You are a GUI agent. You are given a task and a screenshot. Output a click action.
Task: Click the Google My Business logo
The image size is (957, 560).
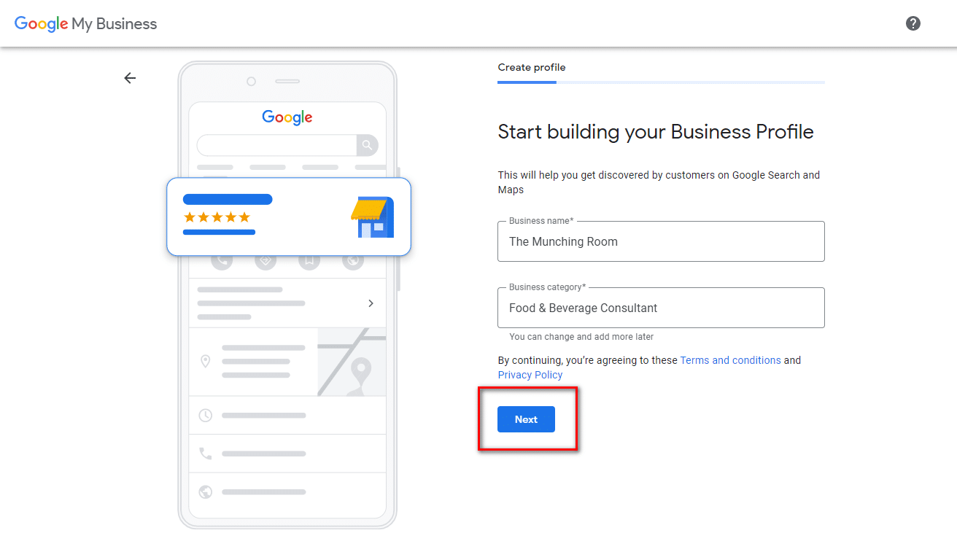point(86,23)
